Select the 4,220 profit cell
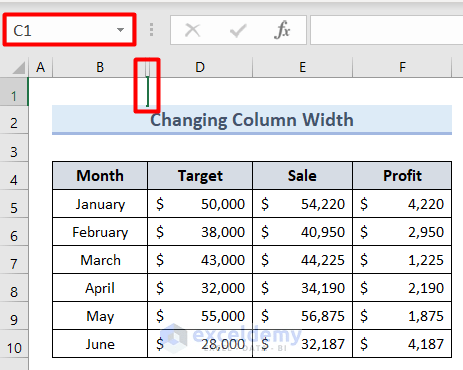The width and height of the screenshot is (463, 370). 402,204
